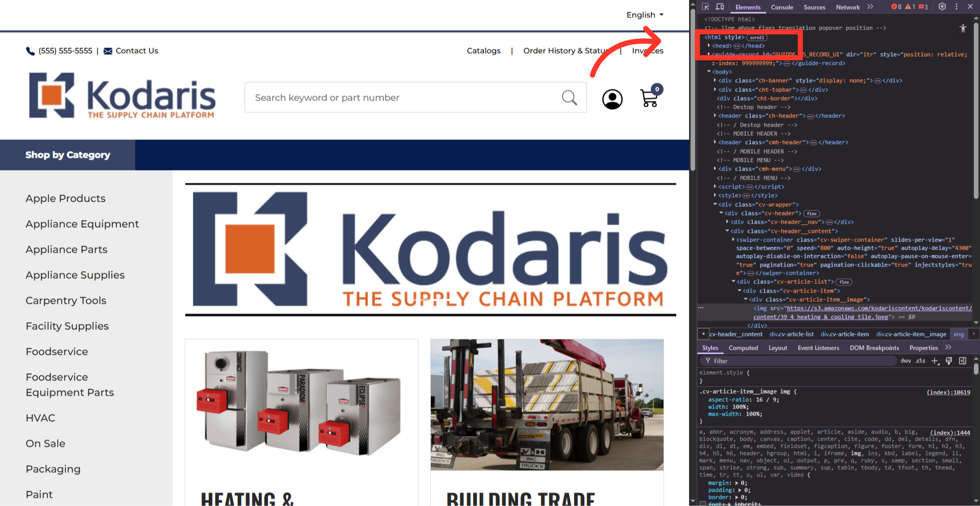Expand the div ch-banner node
Viewport: 980px width, 506px height.
(x=715, y=80)
